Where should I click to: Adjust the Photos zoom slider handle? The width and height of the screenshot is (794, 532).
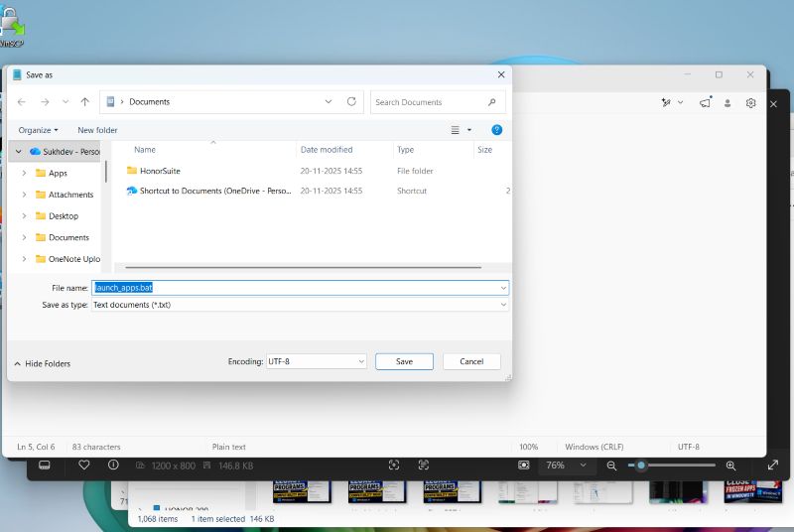641,465
